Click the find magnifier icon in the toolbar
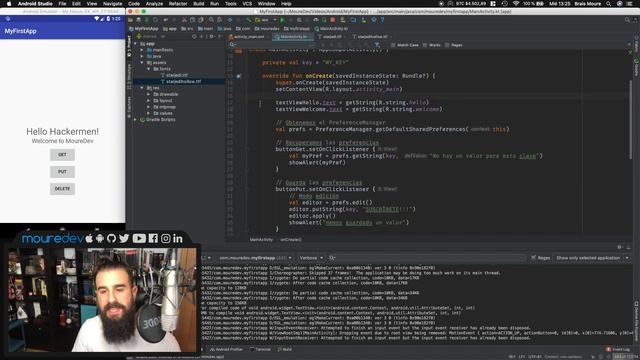640x360 pixels. [x=211, y=20]
